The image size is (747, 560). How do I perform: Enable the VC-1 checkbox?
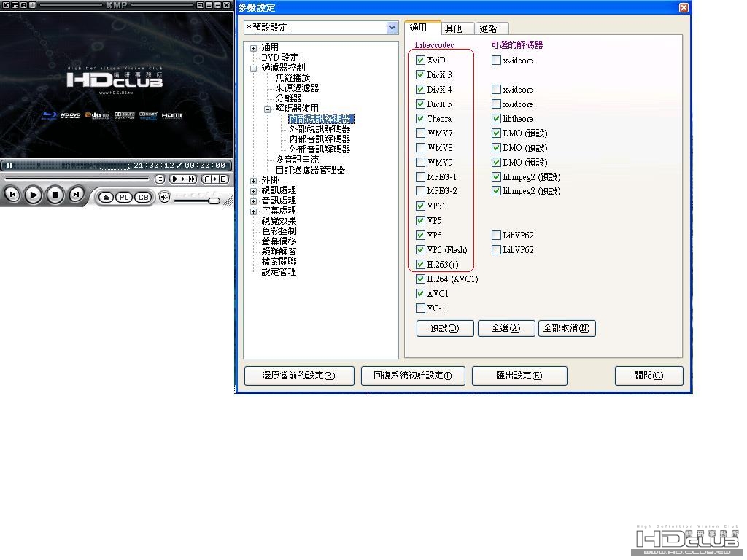tap(420, 308)
